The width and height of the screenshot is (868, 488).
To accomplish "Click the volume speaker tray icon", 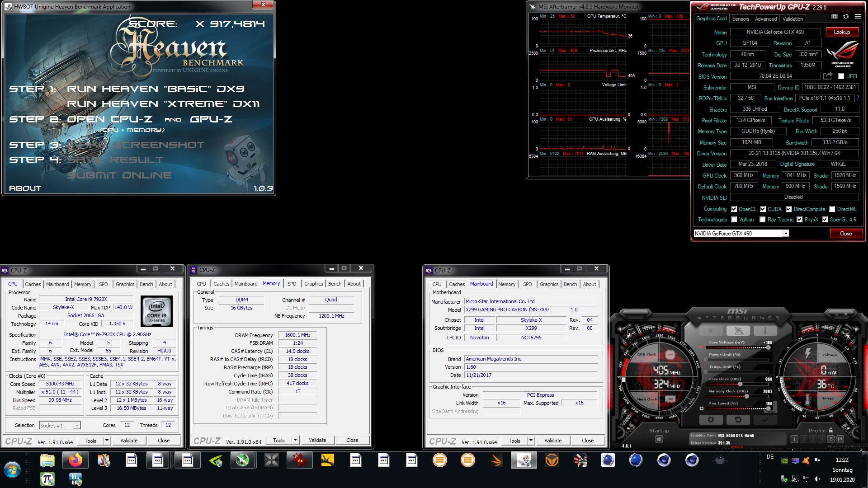I will [x=817, y=479].
